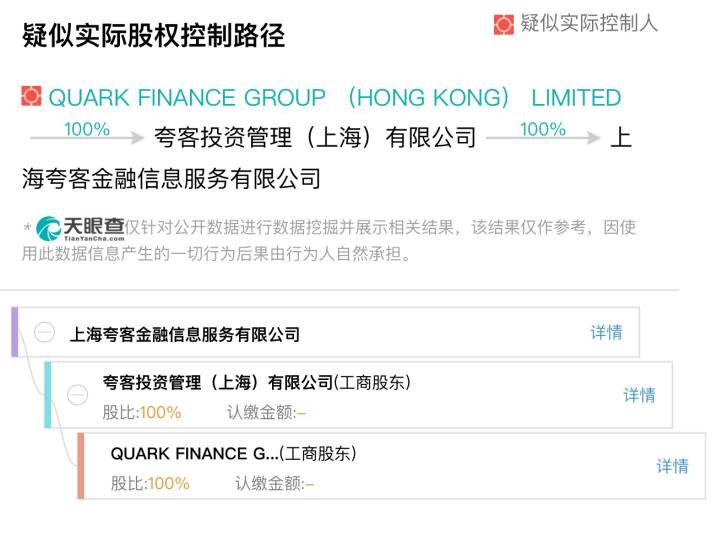Click 股比 100% value under 夸客投资管理 row
718x536 pixels.
(160, 412)
